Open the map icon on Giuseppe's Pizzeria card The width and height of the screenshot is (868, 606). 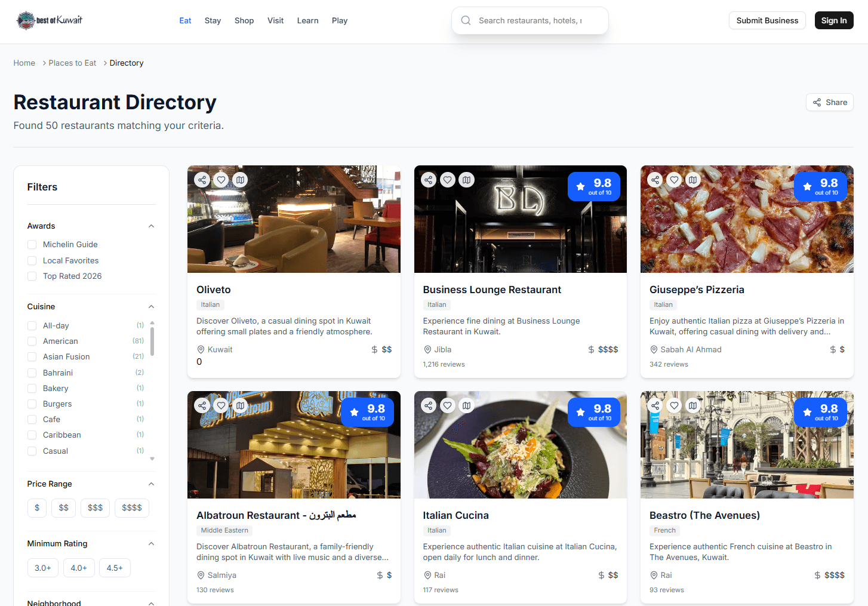[692, 179]
